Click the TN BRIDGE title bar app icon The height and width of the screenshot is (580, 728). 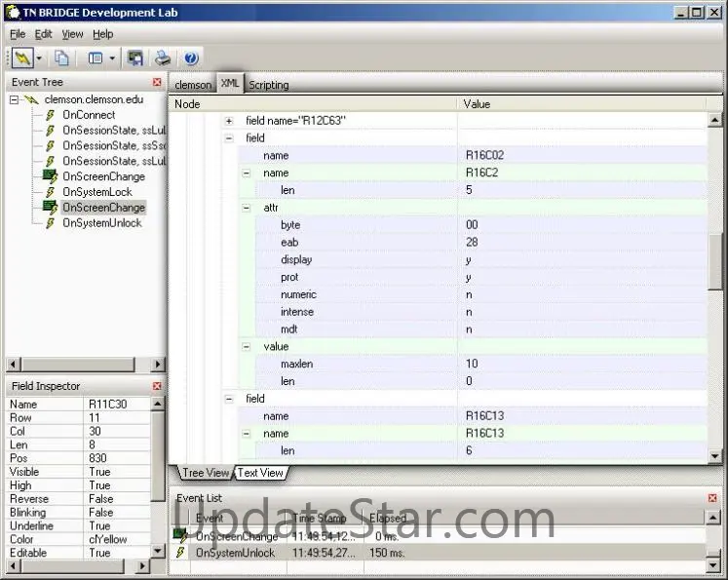click(12, 13)
